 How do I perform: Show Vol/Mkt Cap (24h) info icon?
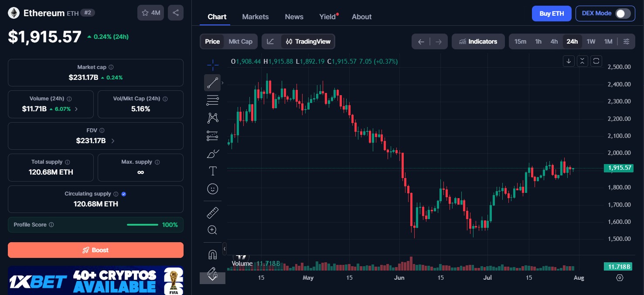[165, 99]
